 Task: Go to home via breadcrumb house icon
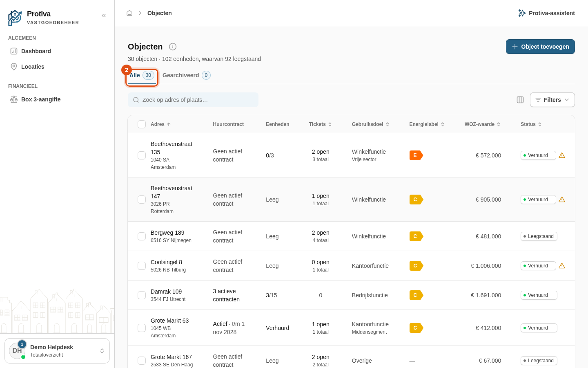[x=129, y=13]
